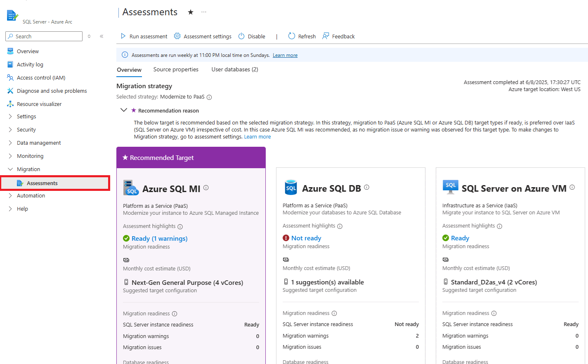Collapse the Recommendation reason section
The image size is (588, 364).
point(124,110)
